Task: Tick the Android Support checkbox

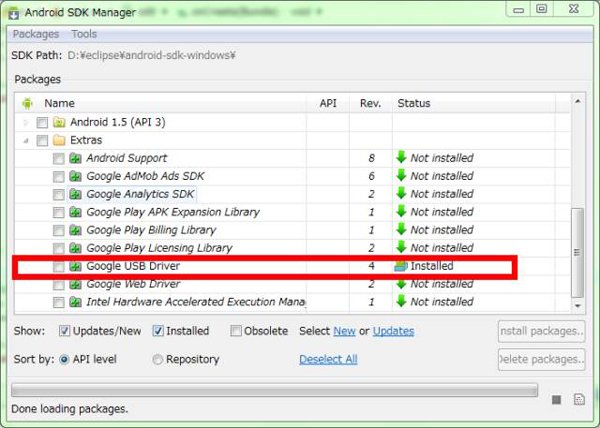Action: point(59,158)
